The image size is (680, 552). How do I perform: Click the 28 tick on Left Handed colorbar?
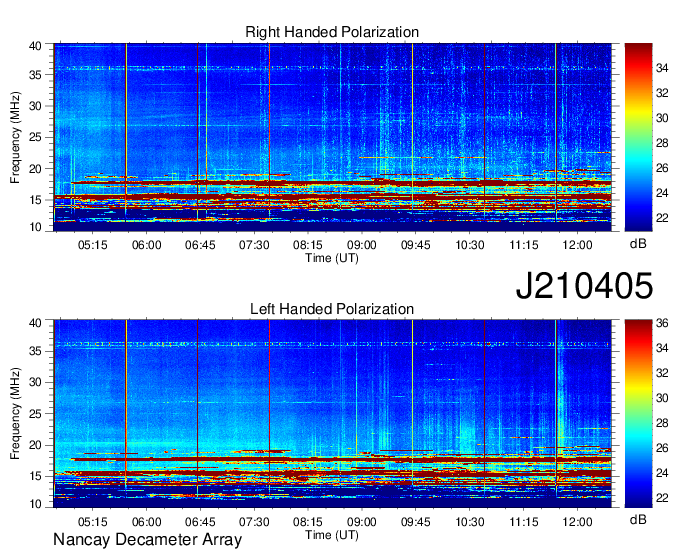(x=662, y=423)
